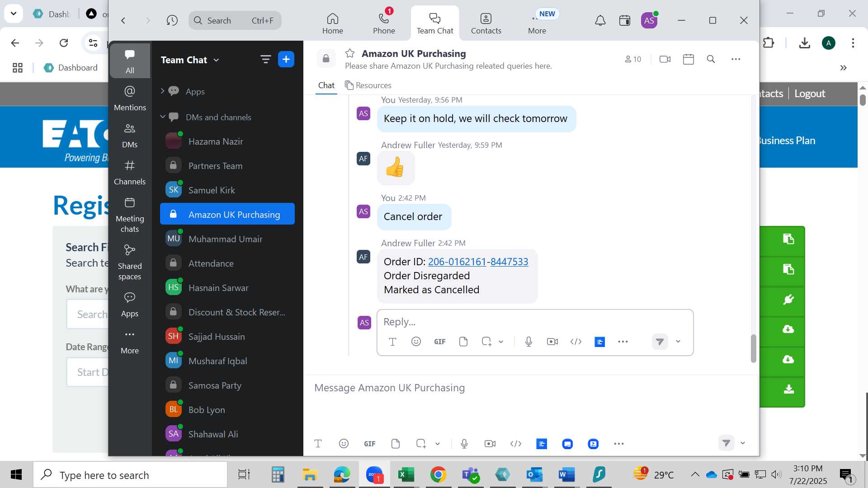Select the Chat tab in channel view
This screenshot has height=488, width=868.
[326, 85]
